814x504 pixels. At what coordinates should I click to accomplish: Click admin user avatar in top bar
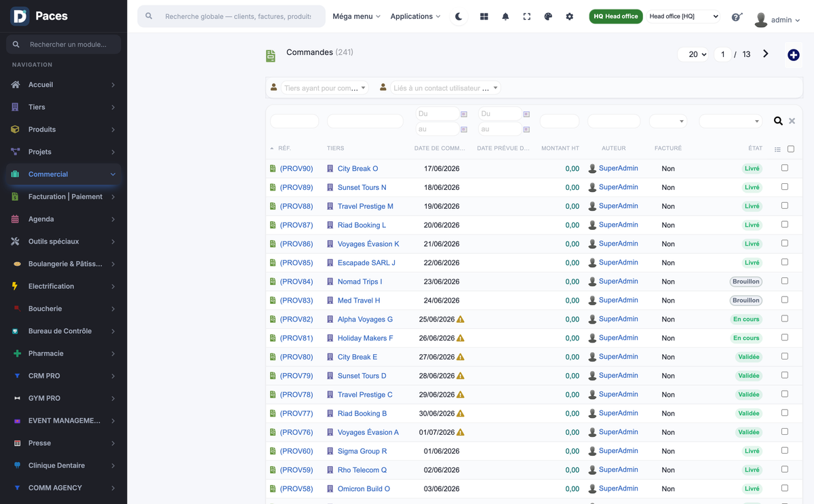coord(761,20)
